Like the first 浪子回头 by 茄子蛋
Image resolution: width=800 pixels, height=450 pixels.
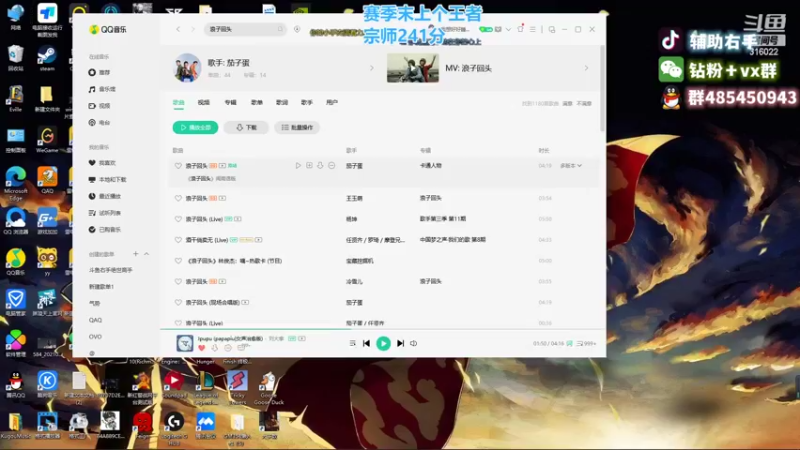coord(178,166)
